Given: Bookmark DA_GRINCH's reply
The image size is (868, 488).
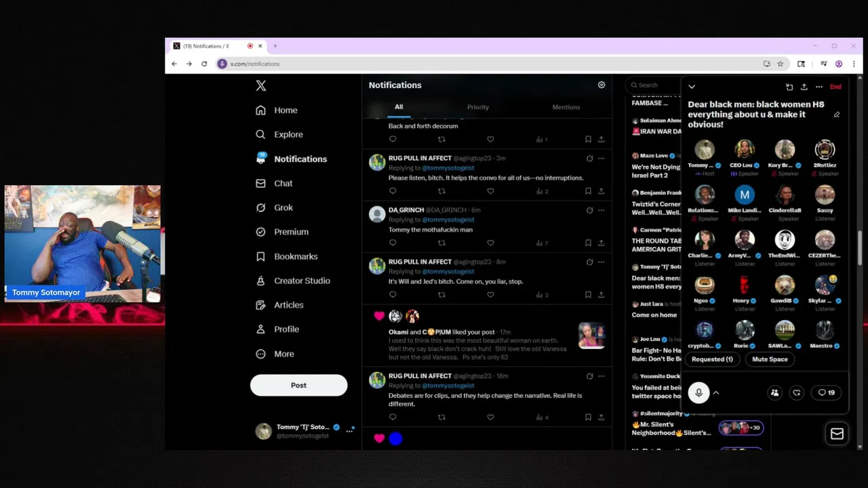Looking at the screenshot, I should [x=588, y=243].
